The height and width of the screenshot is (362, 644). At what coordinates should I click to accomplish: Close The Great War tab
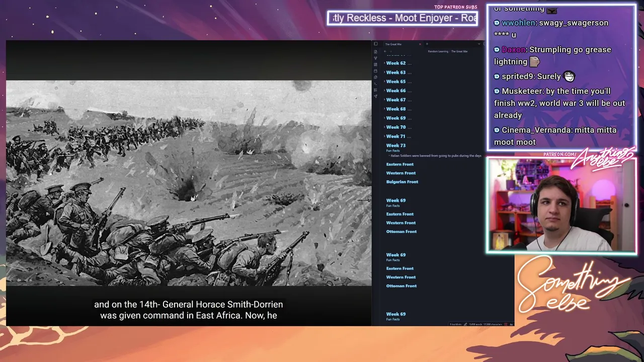(x=420, y=44)
